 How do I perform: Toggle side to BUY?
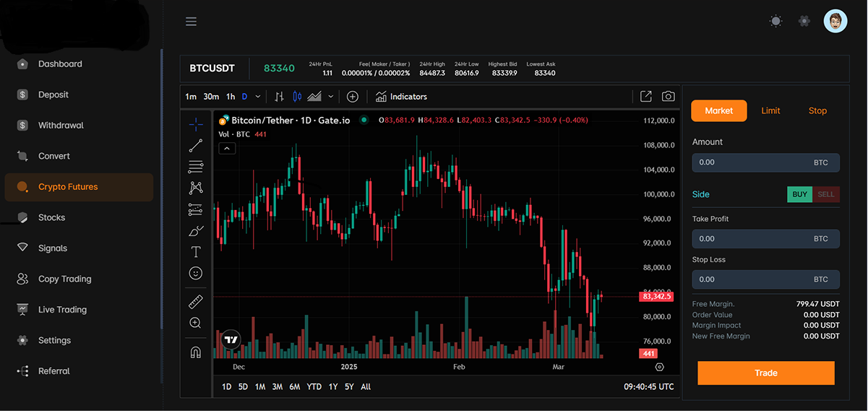coord(799,194)
